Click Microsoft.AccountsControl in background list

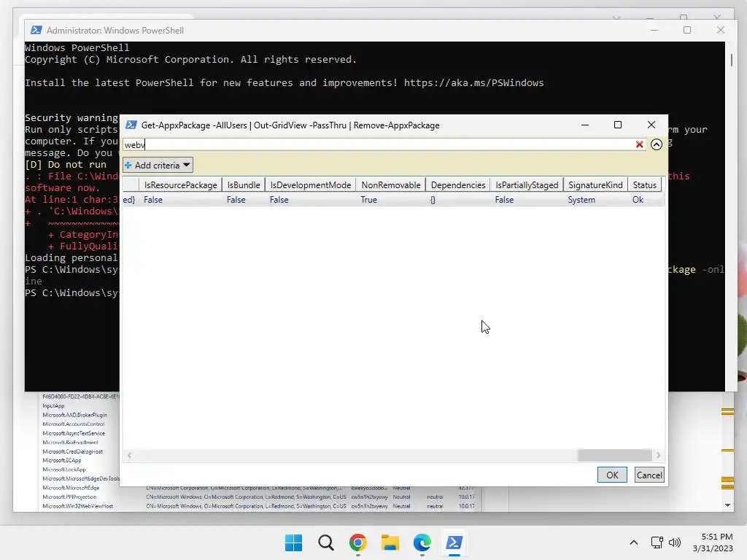(x=74, y=424)
